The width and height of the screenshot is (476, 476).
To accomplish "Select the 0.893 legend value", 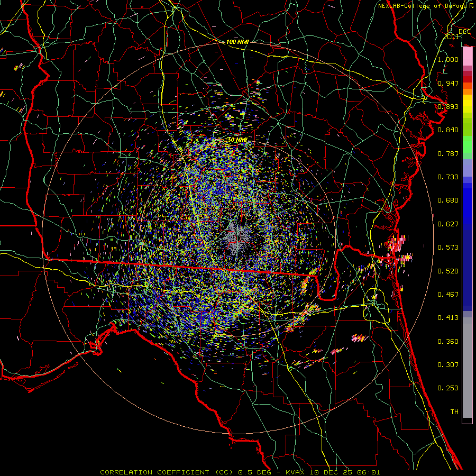I will 448,106.
